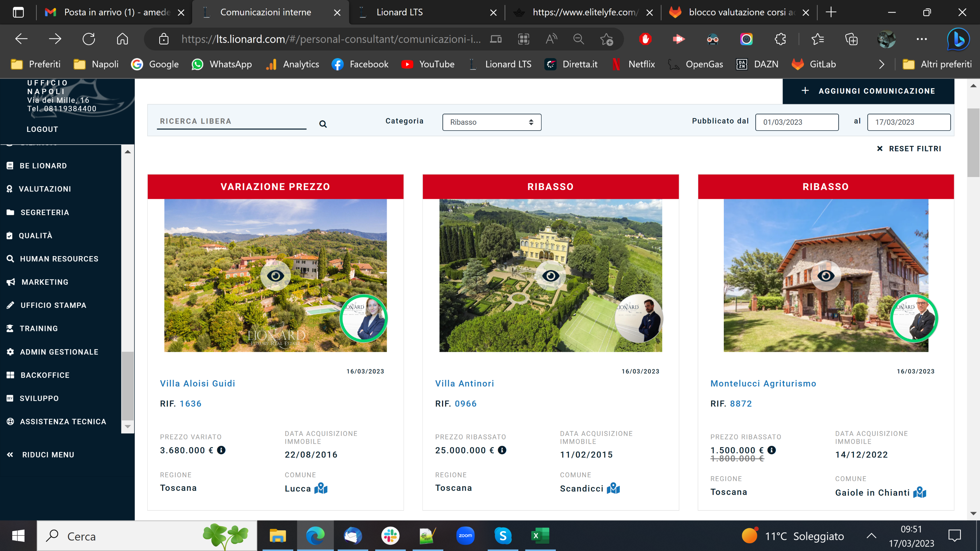Open the Marketing menu item
Screen dimensions: 980x551
click(44, 282)
